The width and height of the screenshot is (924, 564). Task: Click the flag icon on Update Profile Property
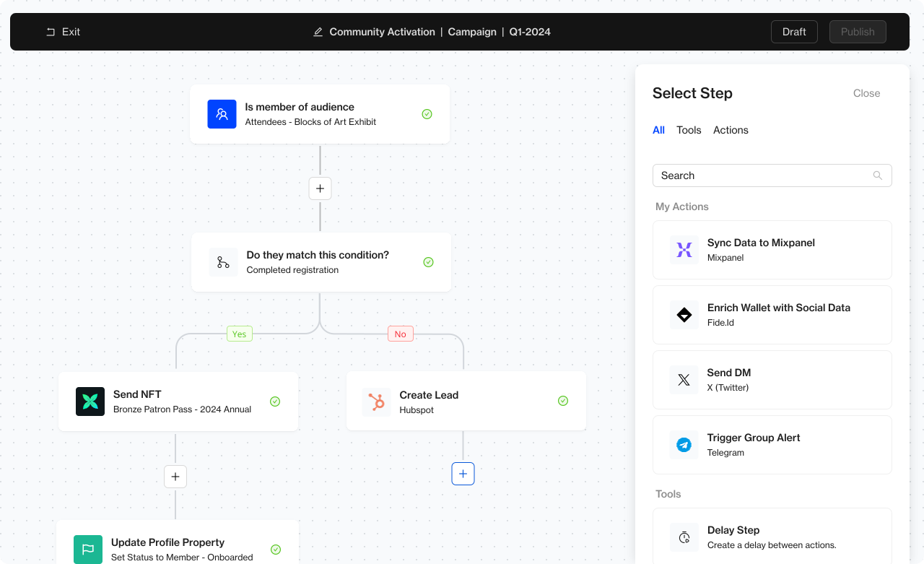(87, 549)
